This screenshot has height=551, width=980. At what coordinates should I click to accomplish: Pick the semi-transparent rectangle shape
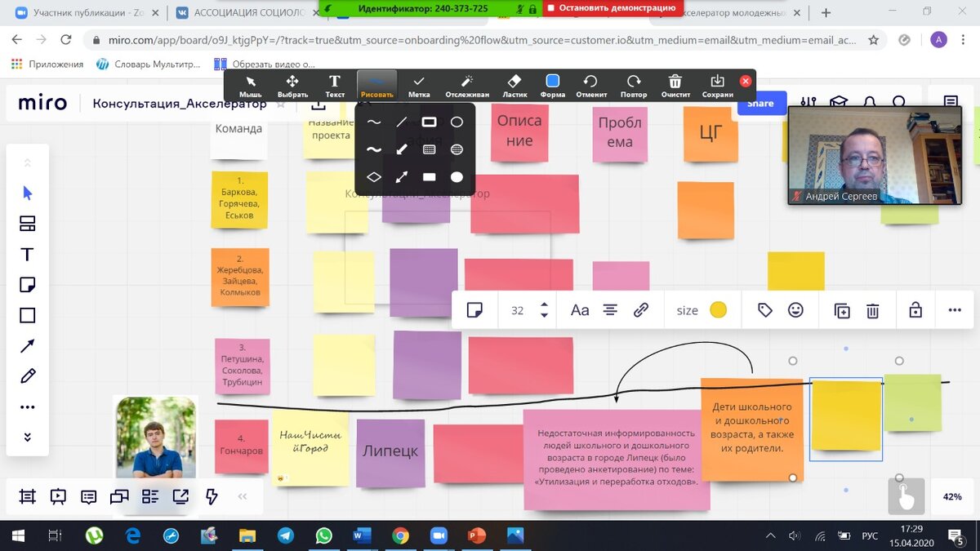429,149
